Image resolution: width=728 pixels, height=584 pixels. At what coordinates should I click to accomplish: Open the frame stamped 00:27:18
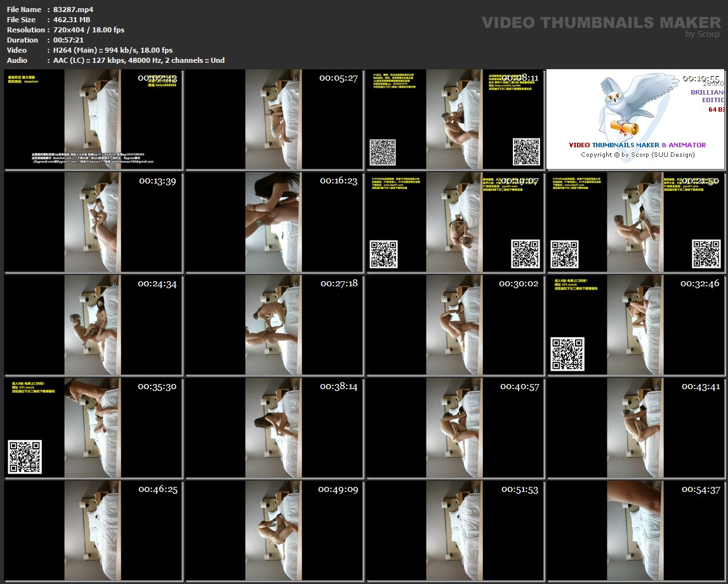274,325
